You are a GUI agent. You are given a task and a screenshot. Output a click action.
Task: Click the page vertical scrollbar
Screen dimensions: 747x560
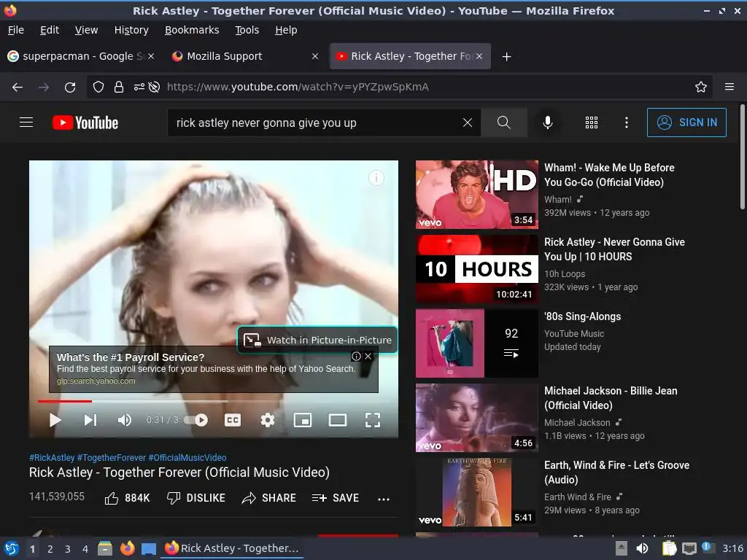pyautogui.click(x=742, y=157)
